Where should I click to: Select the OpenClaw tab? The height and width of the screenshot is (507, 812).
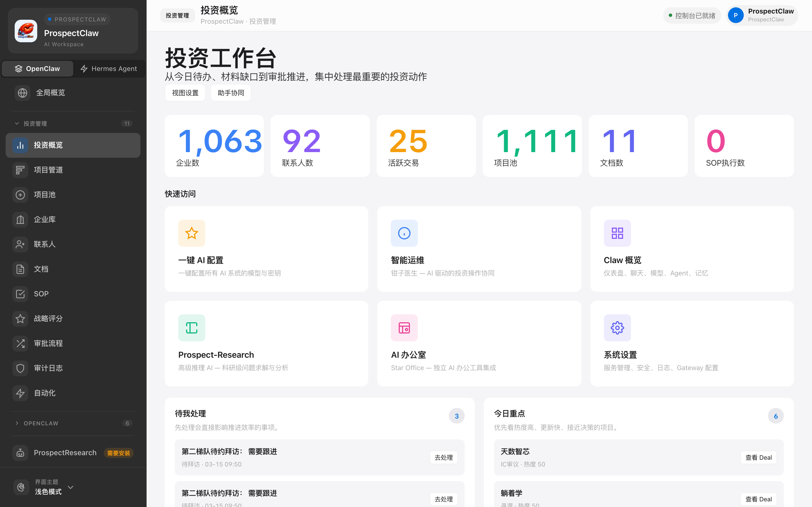(x=37, y=68)
